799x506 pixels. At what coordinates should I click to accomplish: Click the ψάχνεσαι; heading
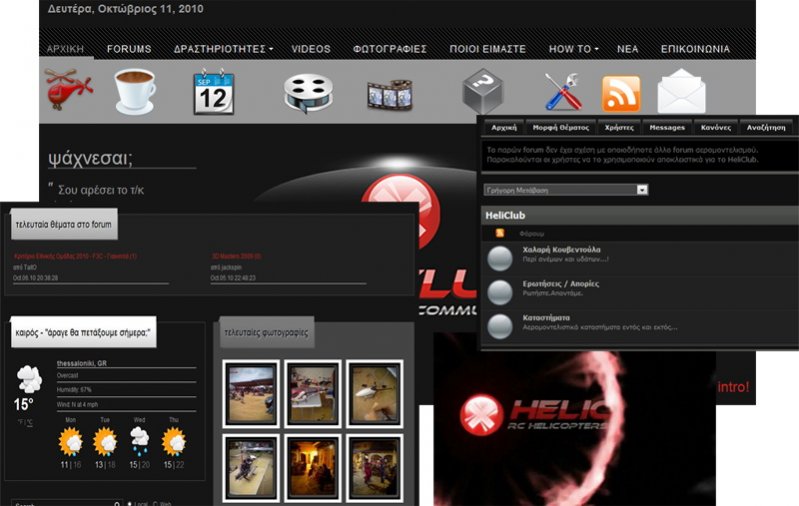pos(90,158)
